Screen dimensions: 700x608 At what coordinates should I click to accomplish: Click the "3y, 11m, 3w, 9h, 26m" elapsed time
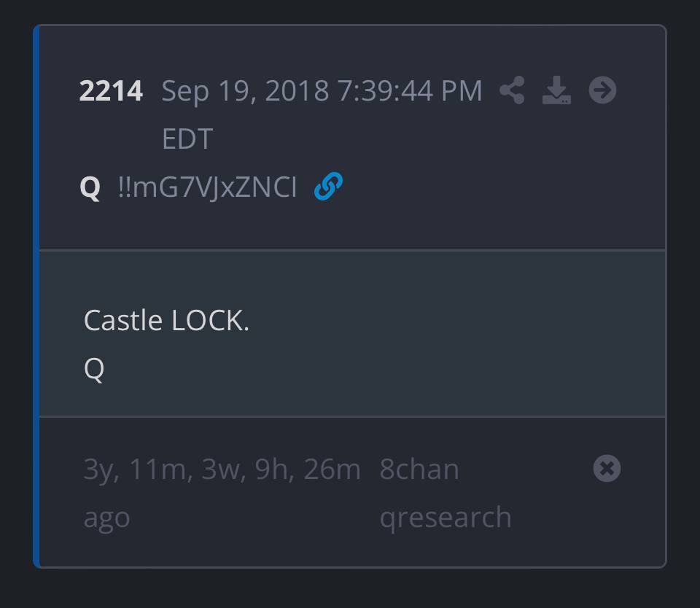pyautogui.click(x=222, y=469)
